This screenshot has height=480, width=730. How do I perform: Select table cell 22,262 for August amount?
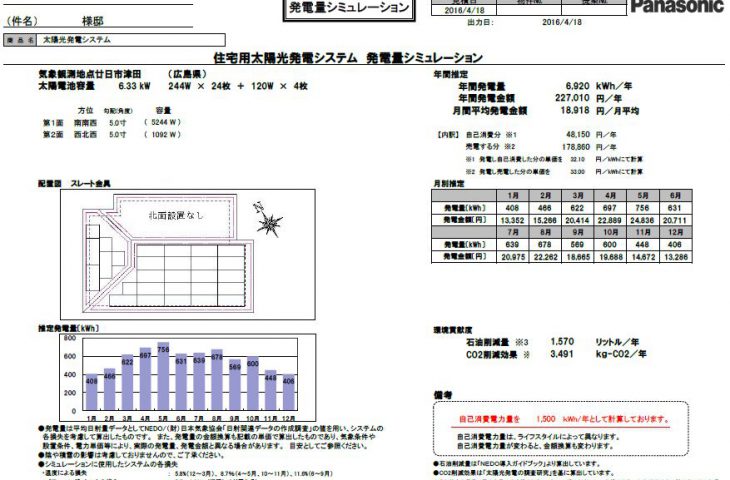click(545, 257)
